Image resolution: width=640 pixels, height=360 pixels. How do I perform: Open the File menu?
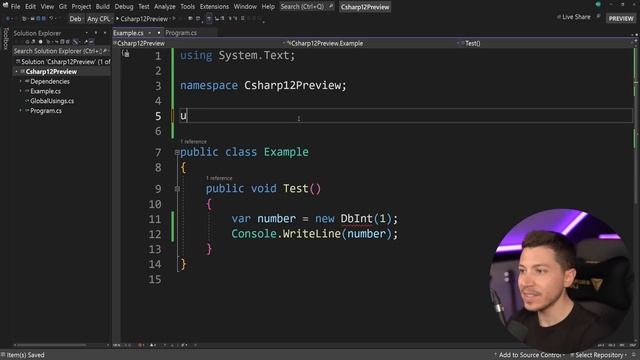click(16, 7)
